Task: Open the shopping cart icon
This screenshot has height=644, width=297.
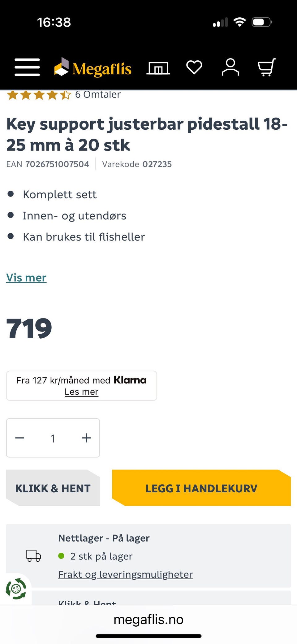Action: click(x=266, y=67)
